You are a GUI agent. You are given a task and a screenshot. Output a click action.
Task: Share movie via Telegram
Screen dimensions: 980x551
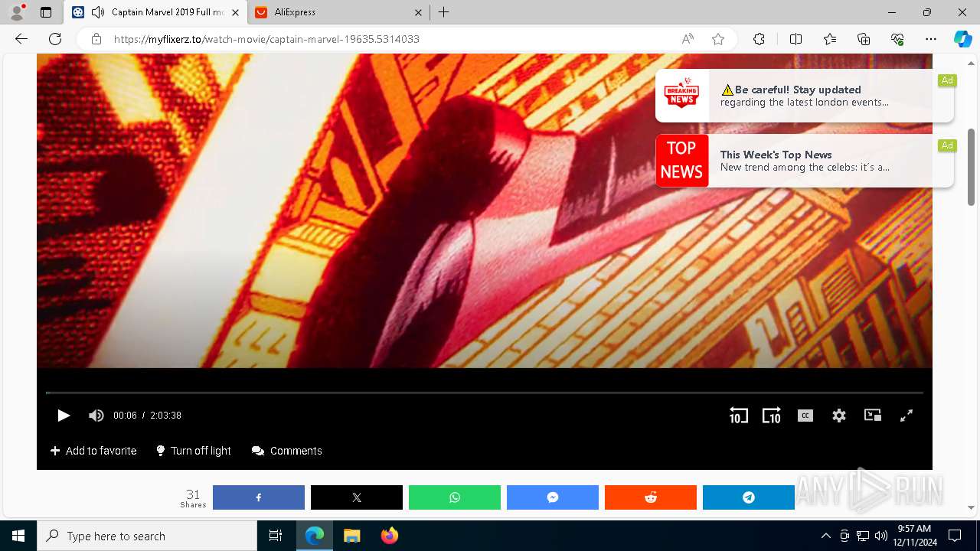[x=749, y=497]
